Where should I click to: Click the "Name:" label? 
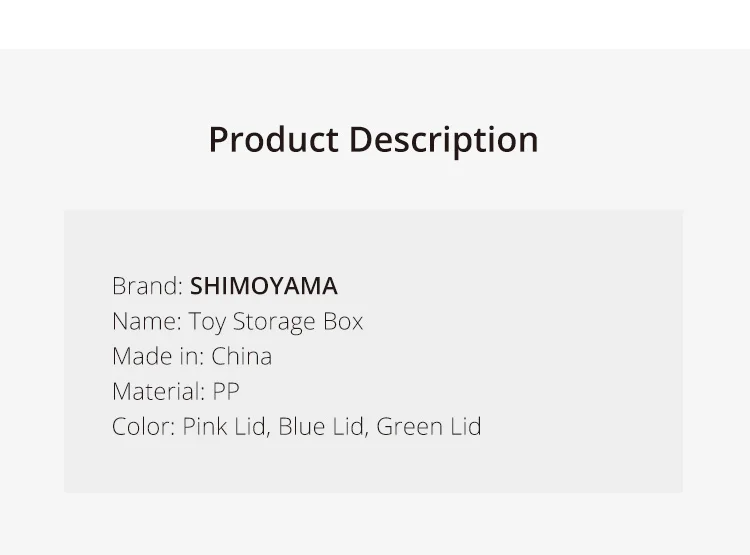[x=146, y=321]
